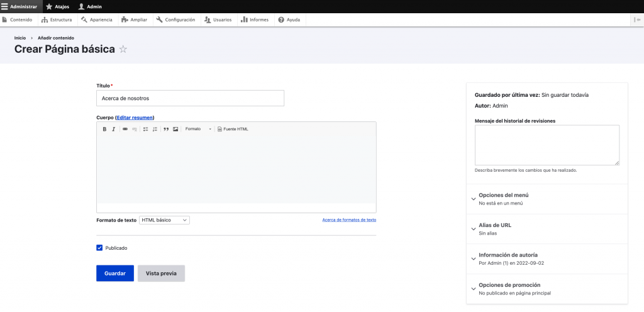This screenshot has width=644, height=312.
Task: Open the Estructura admin menu
Action: click(57, 19)
